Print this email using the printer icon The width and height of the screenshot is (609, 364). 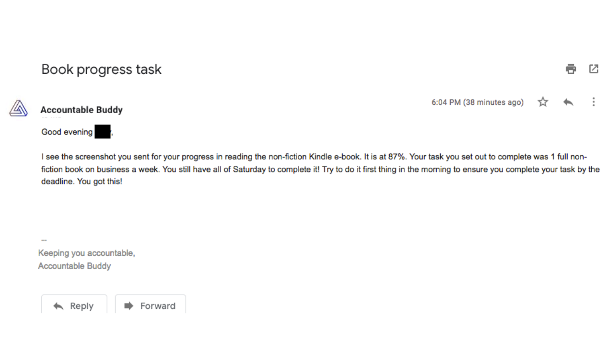coord(571,69)
